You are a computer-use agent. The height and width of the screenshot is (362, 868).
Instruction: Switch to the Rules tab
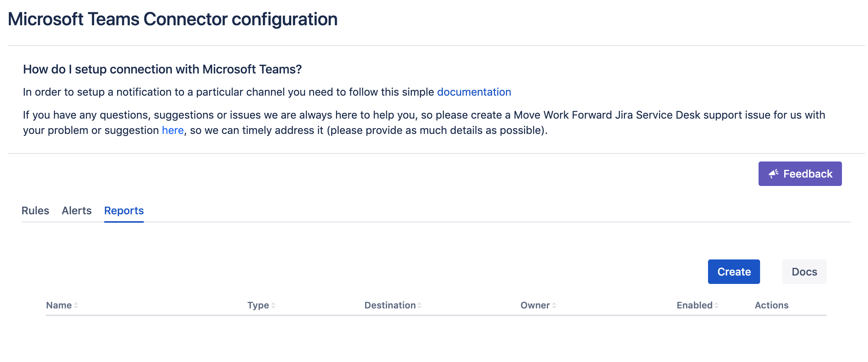[x=35, y=211]
